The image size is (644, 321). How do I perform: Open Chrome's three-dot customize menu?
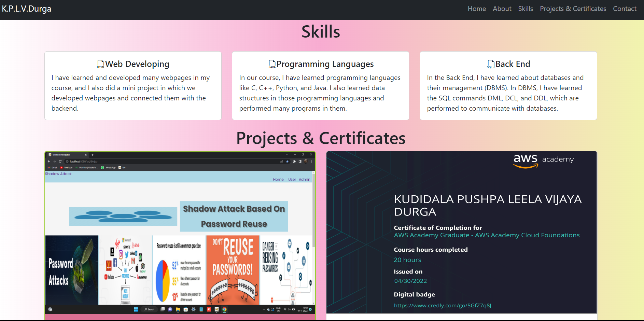pos(311,161)
